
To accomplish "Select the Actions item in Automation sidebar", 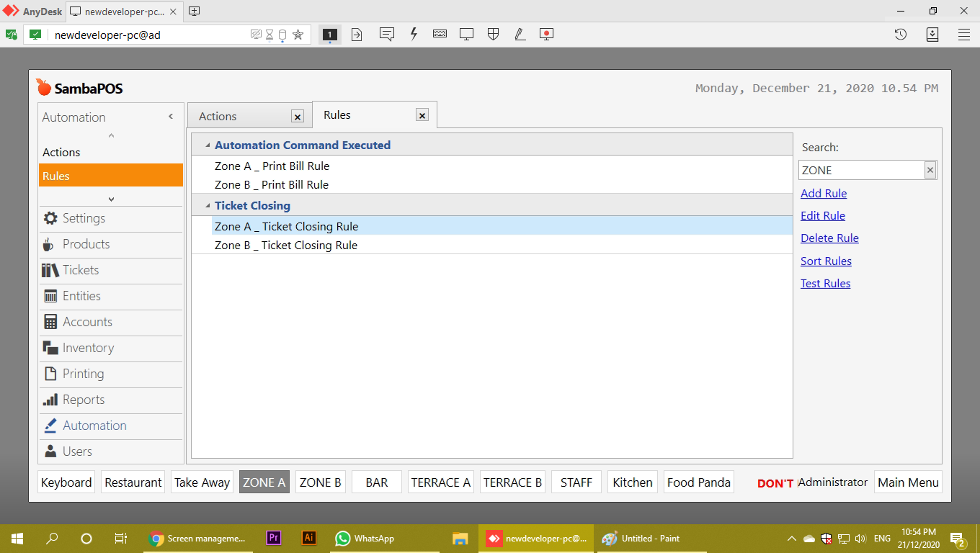I will click(x=111, y=153).
